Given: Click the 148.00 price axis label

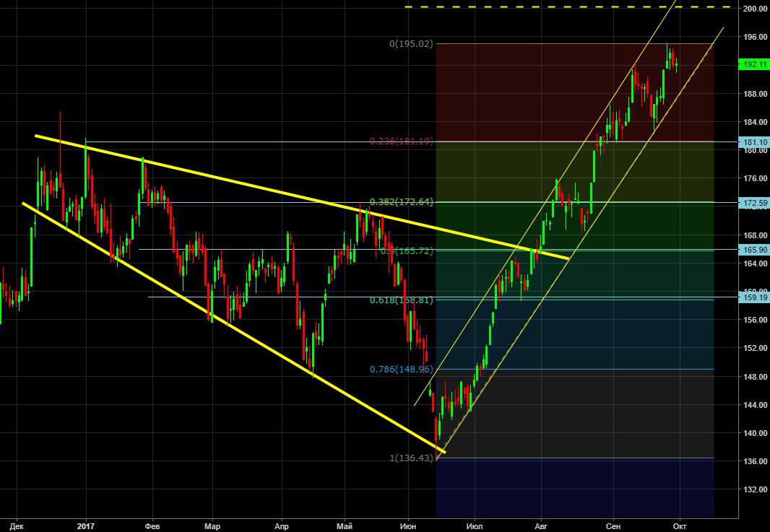Looking at the screenshot, I should point(756,377).
